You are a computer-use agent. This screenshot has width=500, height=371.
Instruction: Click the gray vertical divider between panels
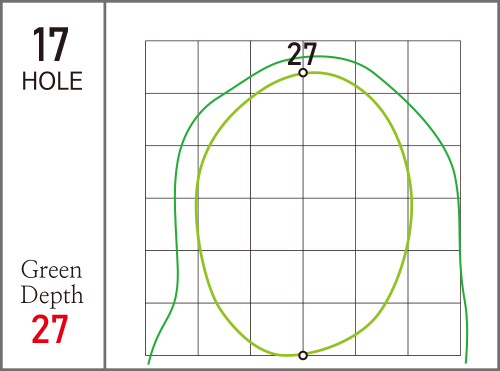coord(105,185)
